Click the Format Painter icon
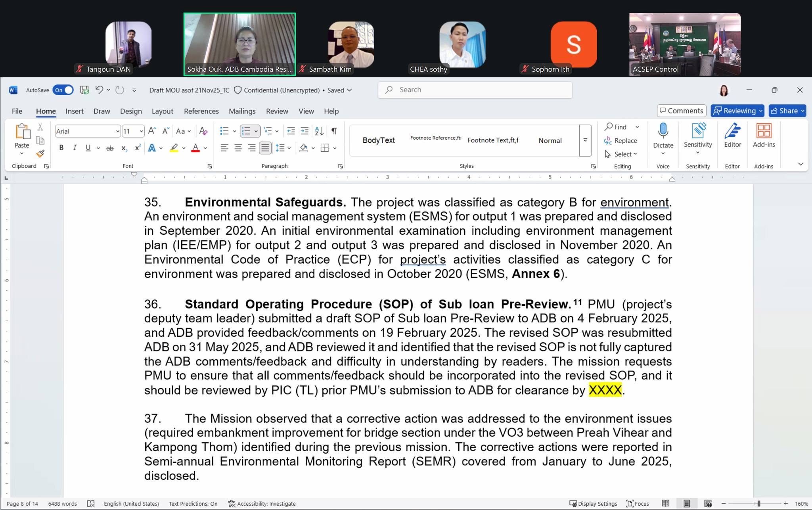This screenshot has width=812, height=510. (40, 154)
